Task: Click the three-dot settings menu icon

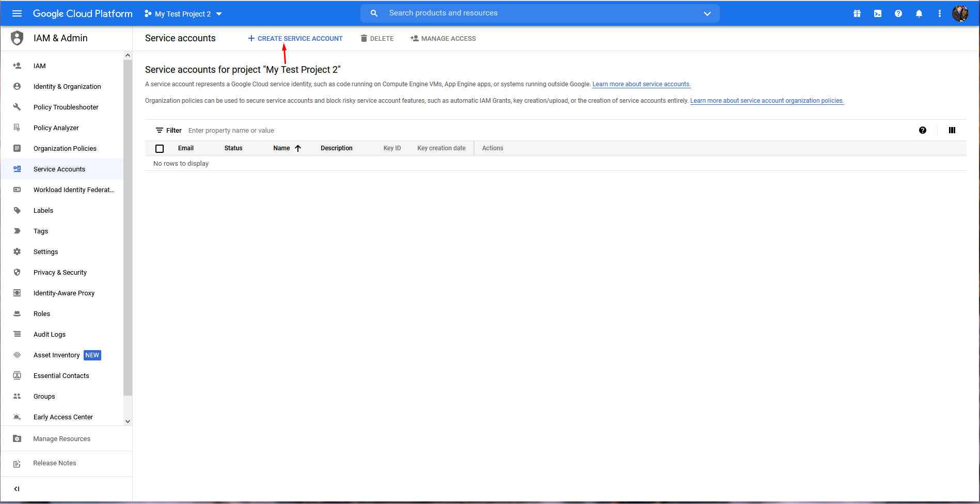Action: (940, 13)
